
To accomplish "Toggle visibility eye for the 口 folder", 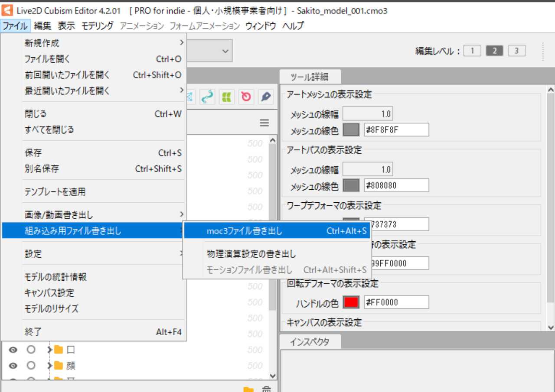I will click(x=13, y=350).
